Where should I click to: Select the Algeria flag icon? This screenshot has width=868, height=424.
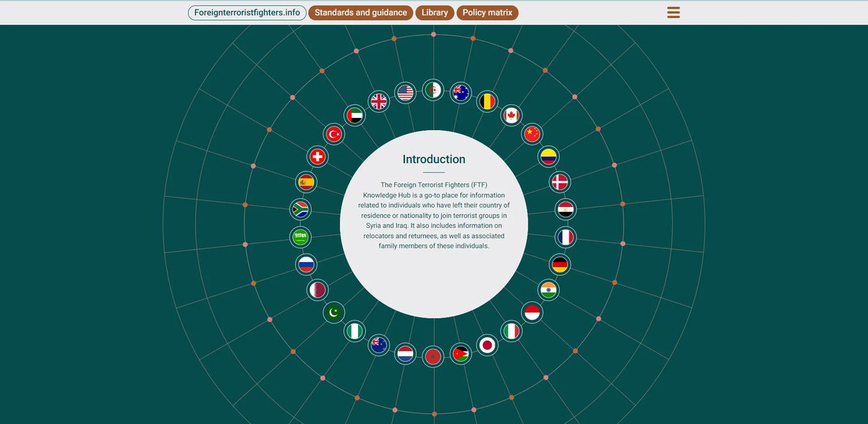click(433, 90)
